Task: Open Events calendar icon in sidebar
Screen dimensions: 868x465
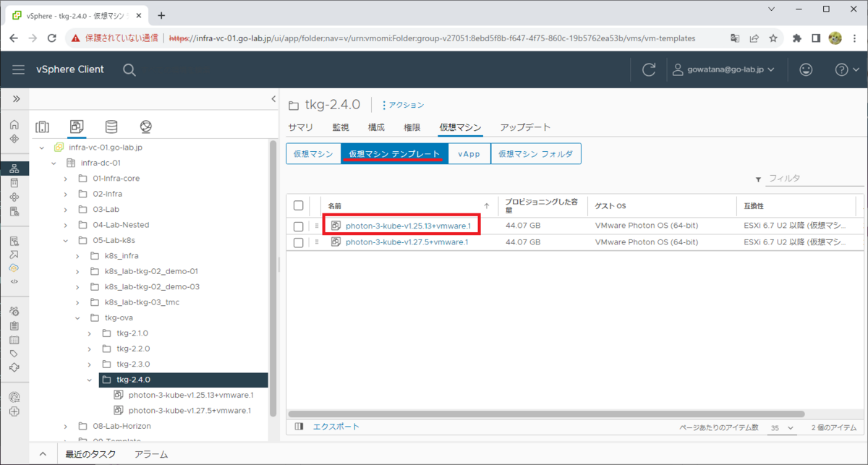Action: tap(14, 340)
